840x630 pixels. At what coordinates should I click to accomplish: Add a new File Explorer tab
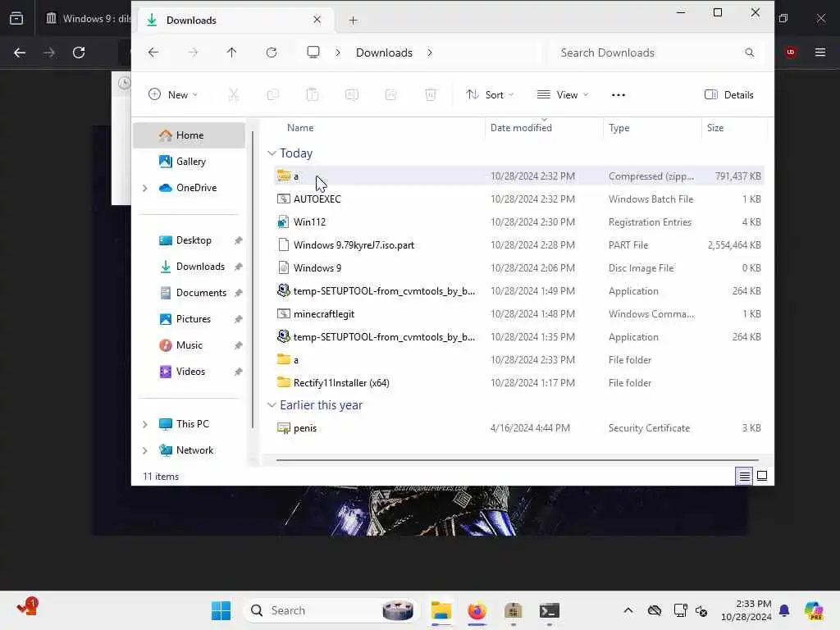[x=353, y=21]
